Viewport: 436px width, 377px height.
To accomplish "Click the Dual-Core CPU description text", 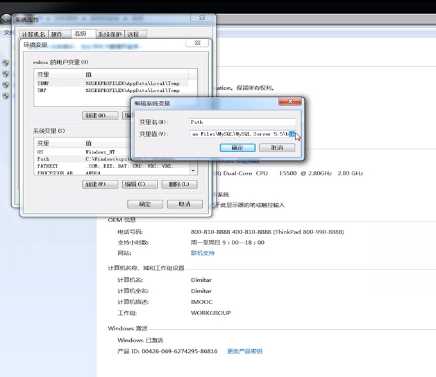I will (288, 173).
